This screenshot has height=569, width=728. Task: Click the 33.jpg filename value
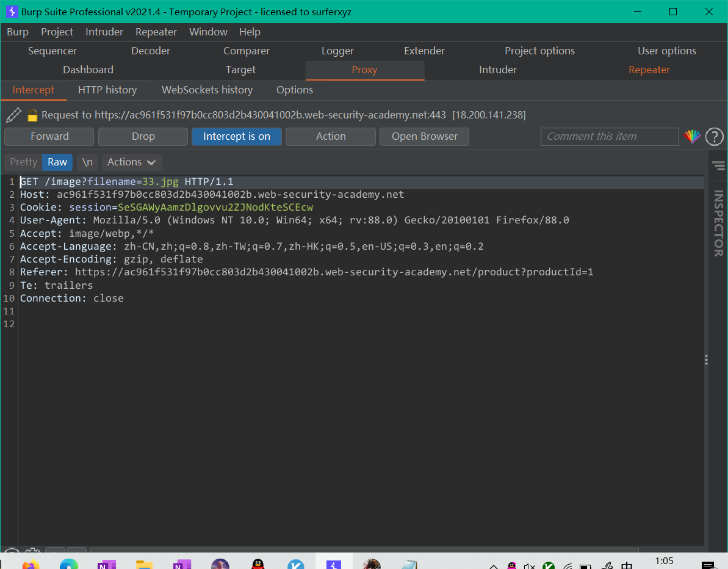tap(160, 181)
